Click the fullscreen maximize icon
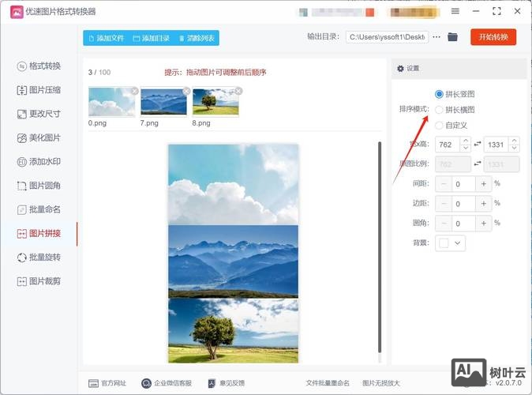Viewport: 532px width, 395px height. pyautogui.click(x=496, y=11)
